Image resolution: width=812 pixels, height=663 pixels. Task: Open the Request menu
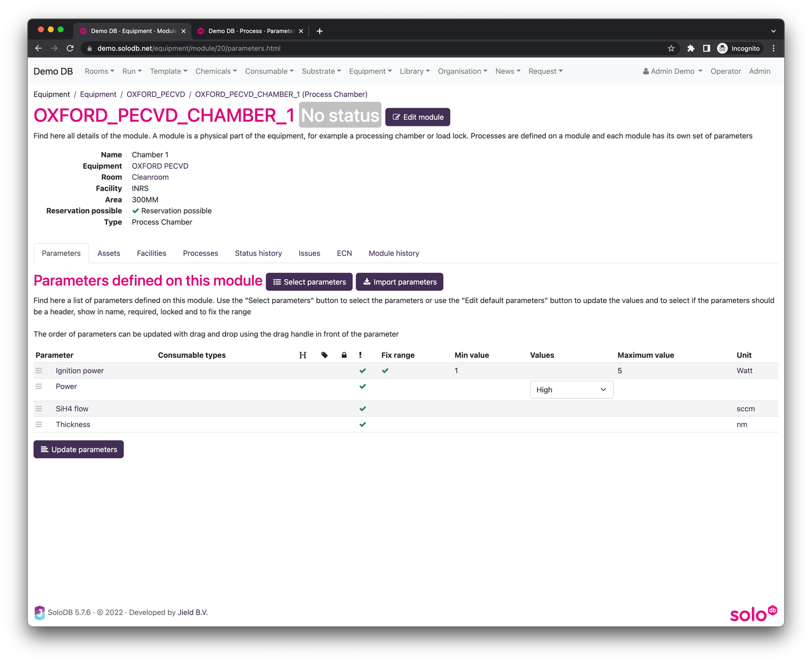pos(545,71)
